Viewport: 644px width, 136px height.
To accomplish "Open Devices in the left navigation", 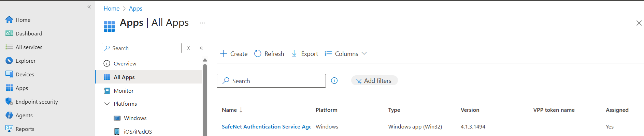I will click(x=25, y=74).
